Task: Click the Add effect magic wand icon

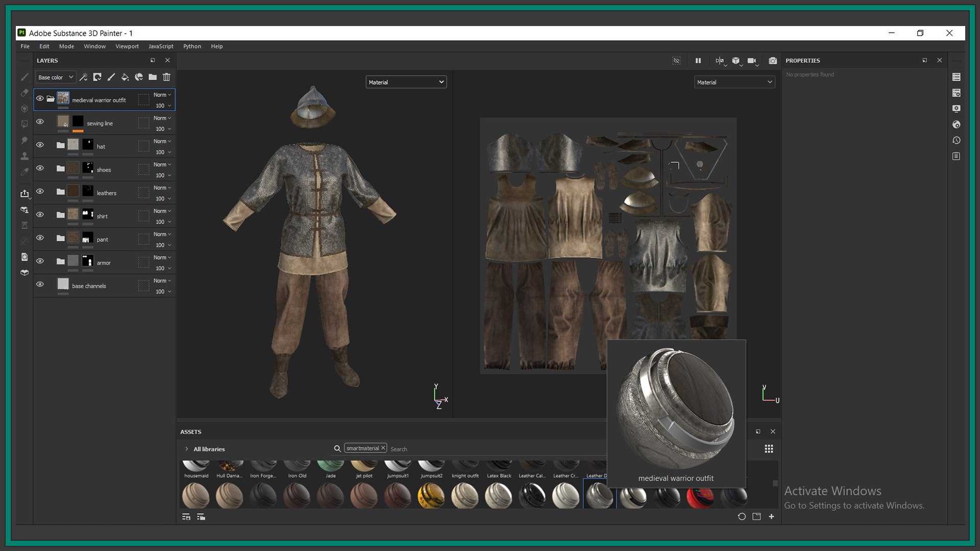Action: 84,77
